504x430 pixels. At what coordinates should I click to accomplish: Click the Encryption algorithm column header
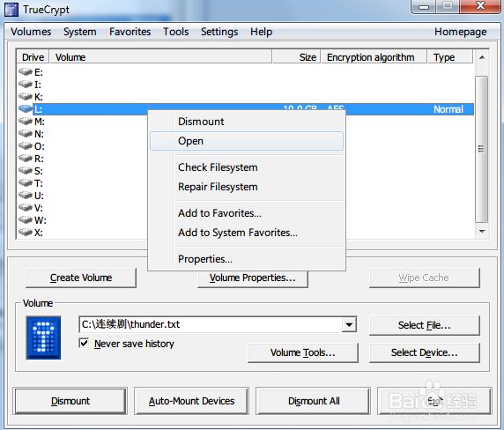[x=374, y=57]
